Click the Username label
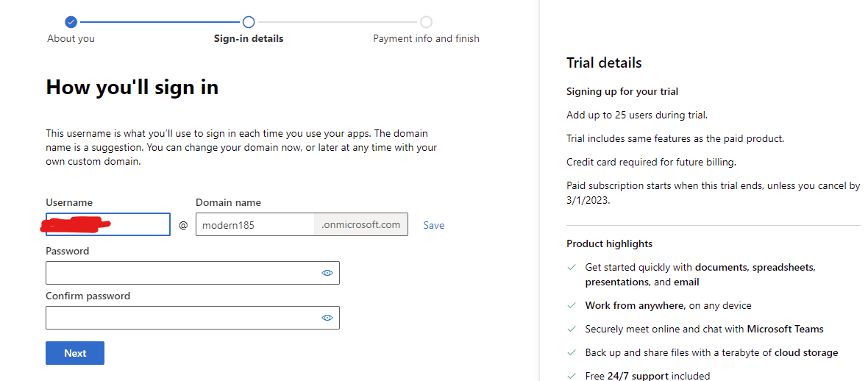The image size is (868, 381). click(69, 203)
